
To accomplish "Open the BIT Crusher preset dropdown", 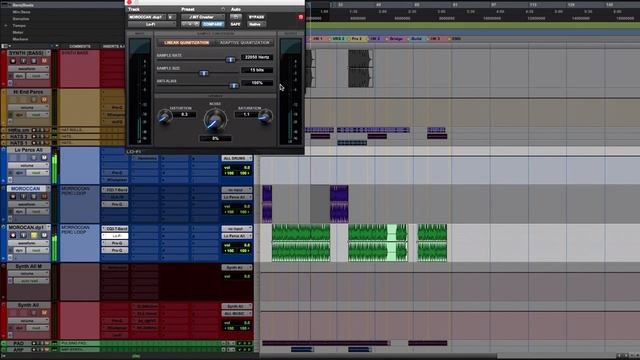I will (x=203, y=17).
